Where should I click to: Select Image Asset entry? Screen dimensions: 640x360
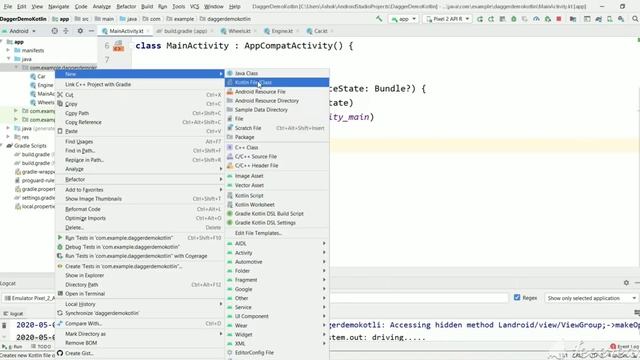pyautogui.click(x=277, y=176)
